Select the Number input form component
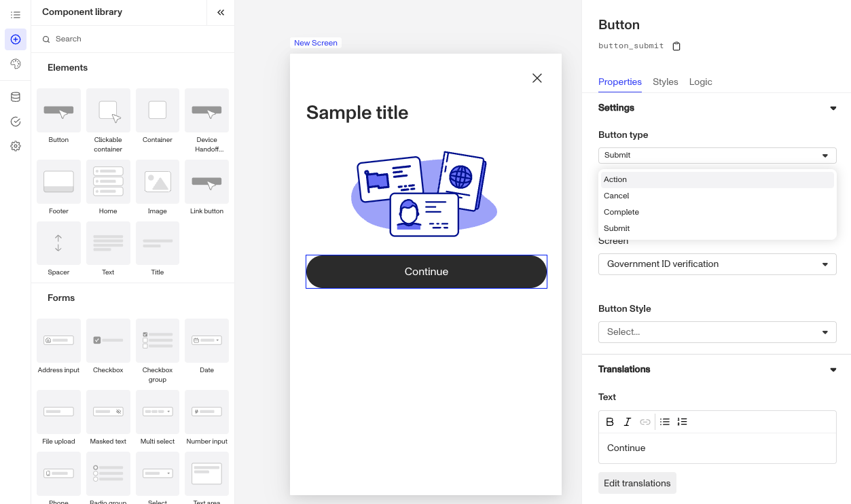This screenshot has height=504, width=851. click(206, 418)
